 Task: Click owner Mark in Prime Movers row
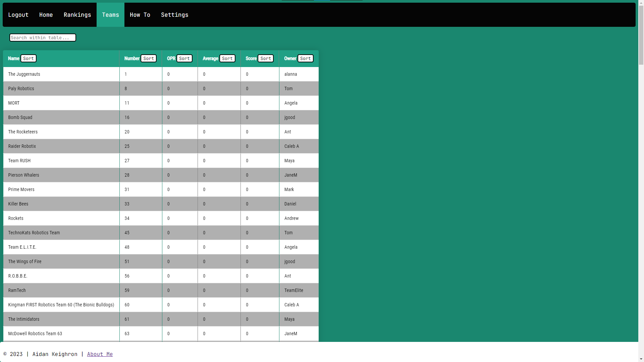[289, 189]
